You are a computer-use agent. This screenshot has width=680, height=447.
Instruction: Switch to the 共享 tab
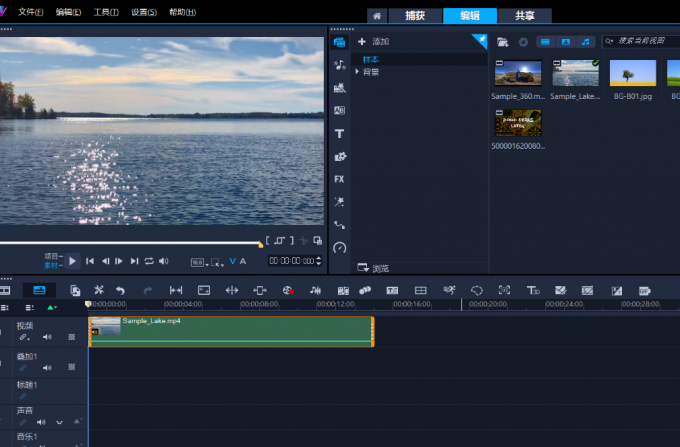[x=524, y=16]
